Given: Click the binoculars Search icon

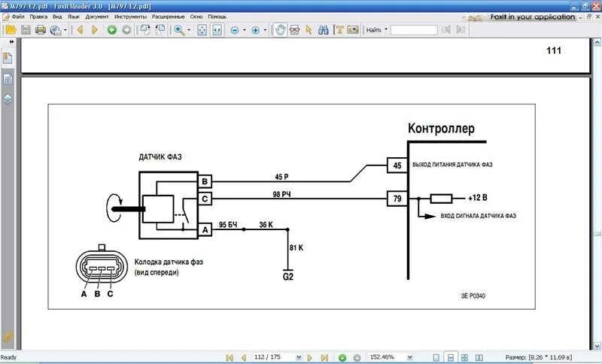Looking at the screenshot, I should [x=324, y=30].
